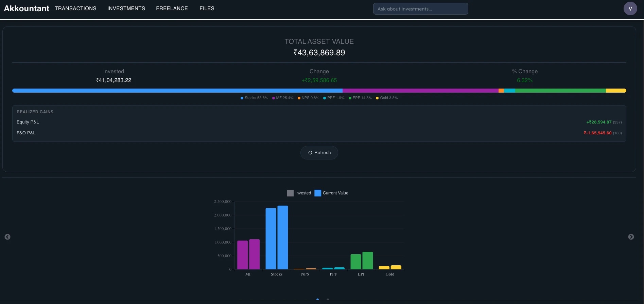
Task: Click the F&O P&L row label
Action: pyautogui.click(x=26, y=133)
